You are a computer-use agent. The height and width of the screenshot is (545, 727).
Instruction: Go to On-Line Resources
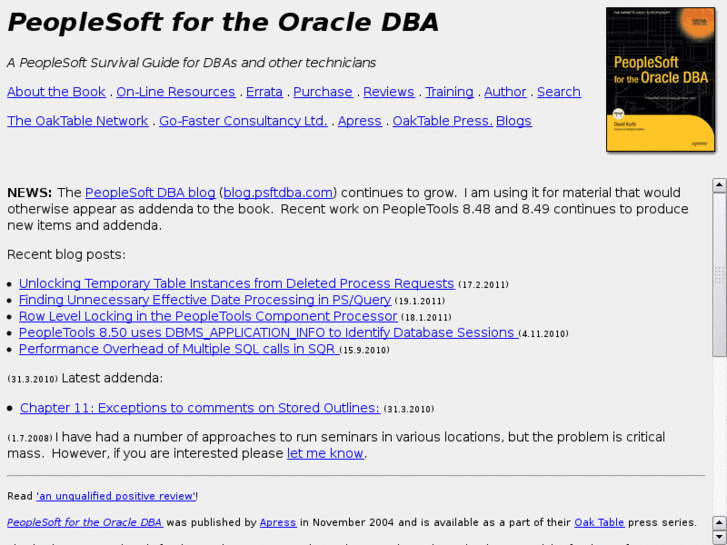pos(176,92)
